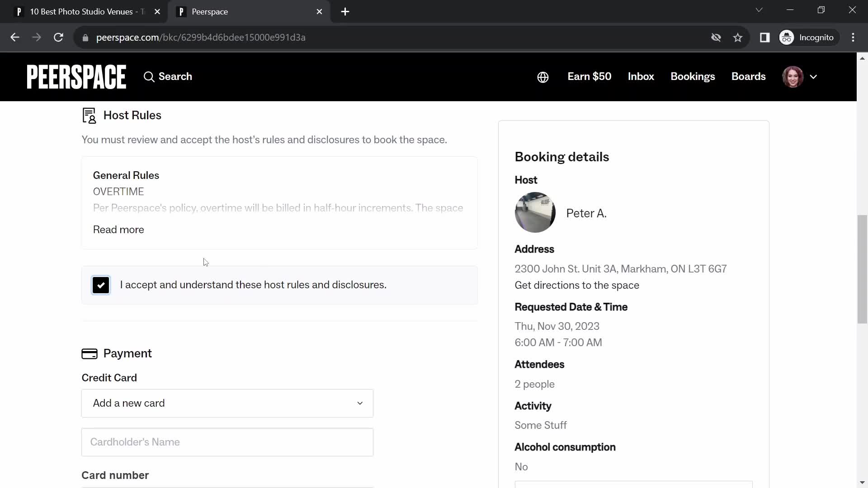
Task: Click the Peerspace home logo icon
Action: pos(75,76)
